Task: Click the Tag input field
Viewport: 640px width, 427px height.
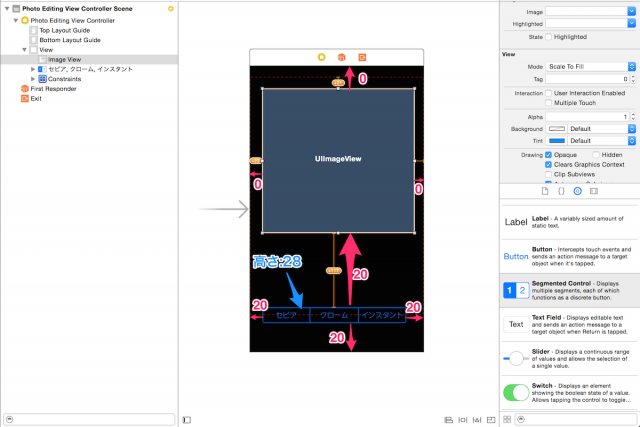Action: pyautogui.click(x=588, y=79)
